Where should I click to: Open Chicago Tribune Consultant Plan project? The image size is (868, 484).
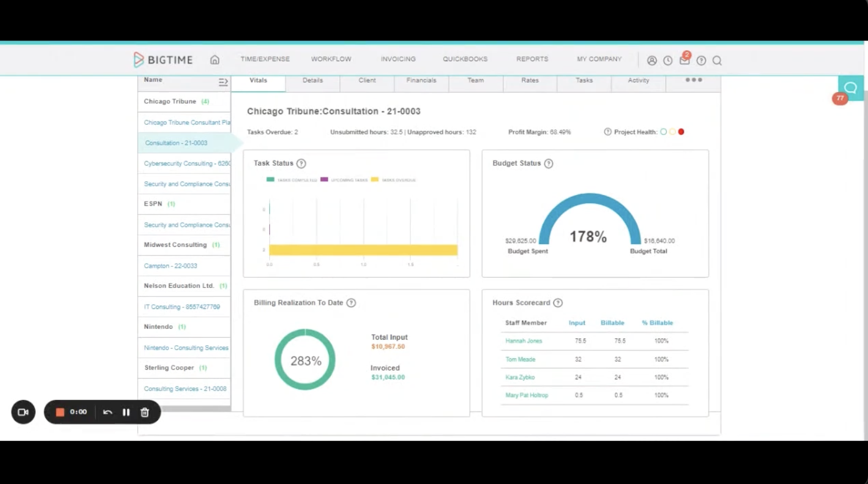pos(187,123)
